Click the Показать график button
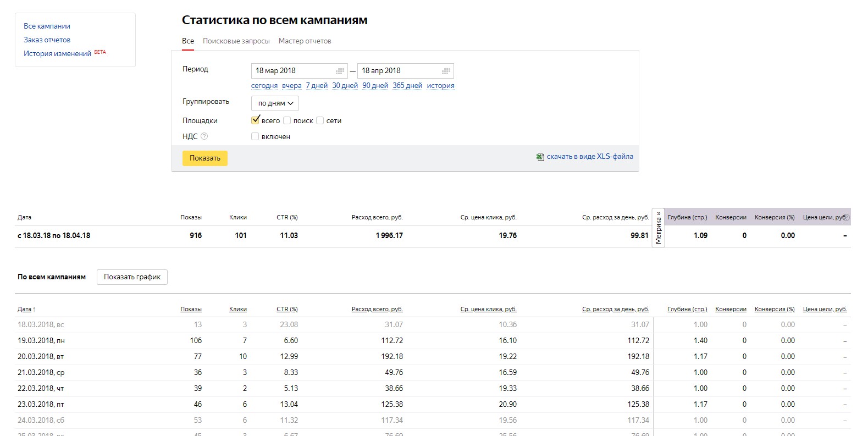 point(132,277)
